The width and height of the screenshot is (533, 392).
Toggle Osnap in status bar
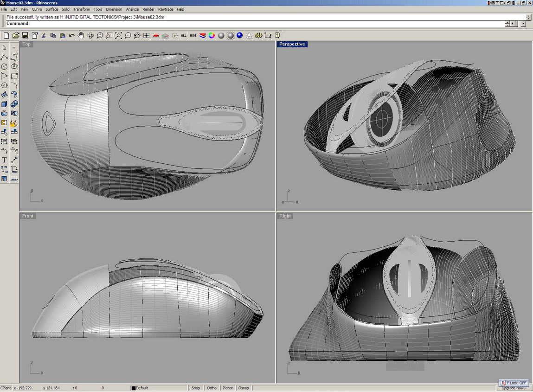coord(244,388)
